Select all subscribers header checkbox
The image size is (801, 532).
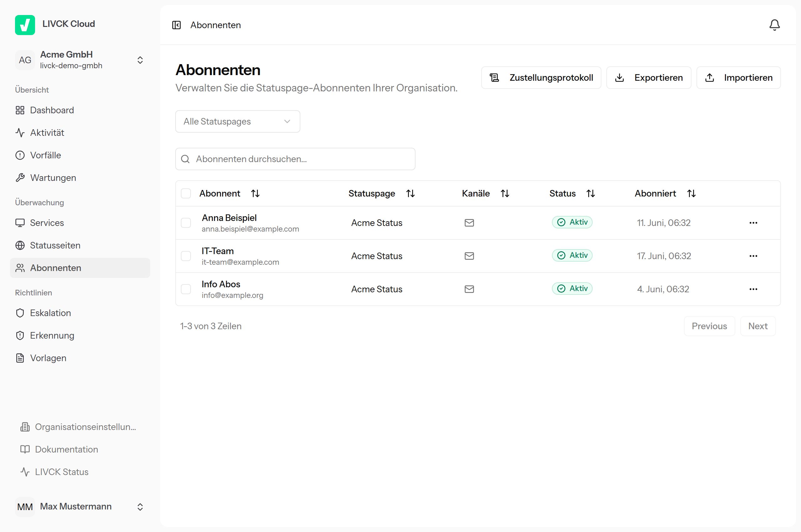(186, 193)
